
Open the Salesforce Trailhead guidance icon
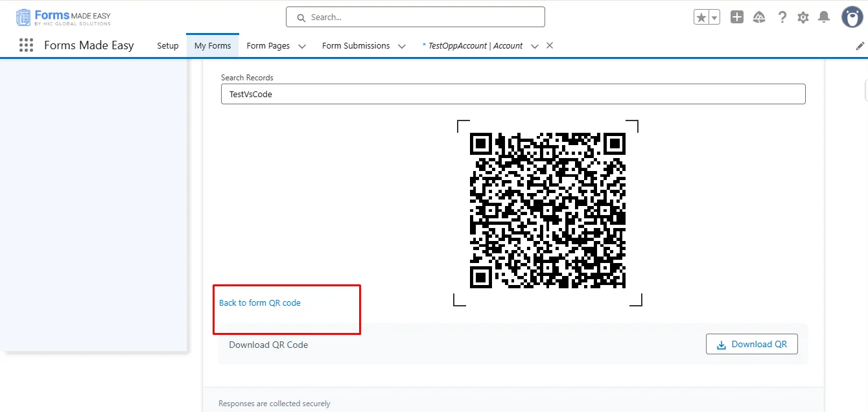click(x=759, y=17)
